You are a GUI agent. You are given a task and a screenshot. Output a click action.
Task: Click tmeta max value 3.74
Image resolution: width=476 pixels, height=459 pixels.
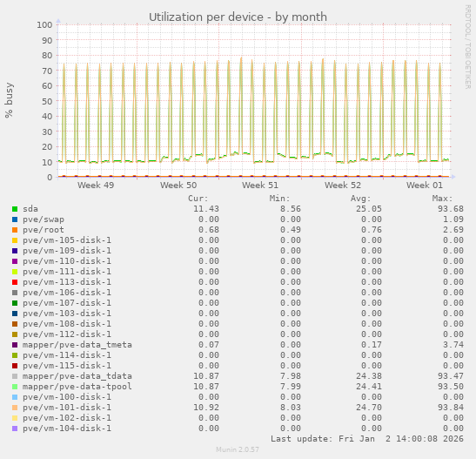point(453,345)
